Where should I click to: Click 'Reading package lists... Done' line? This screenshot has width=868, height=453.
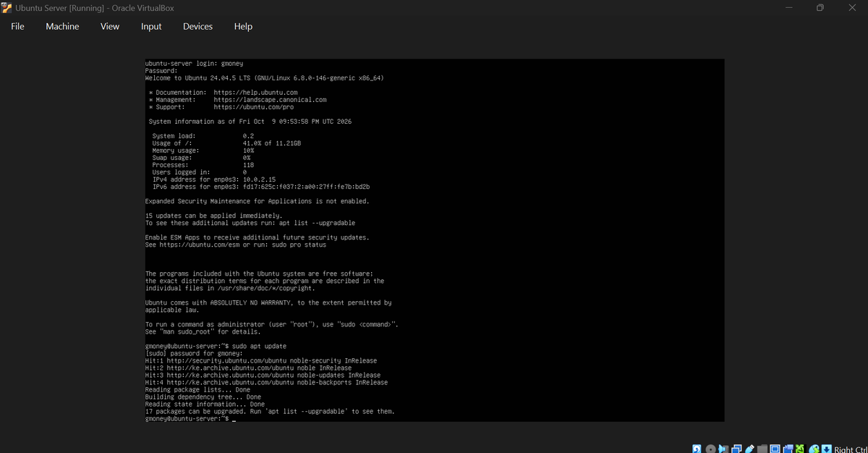point(197,389)
